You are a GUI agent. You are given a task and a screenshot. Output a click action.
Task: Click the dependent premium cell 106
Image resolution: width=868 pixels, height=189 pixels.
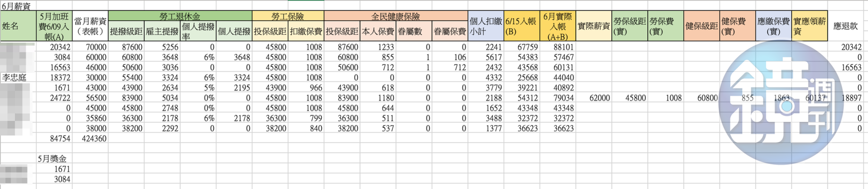pyautogui.click(x=450, y=57)
